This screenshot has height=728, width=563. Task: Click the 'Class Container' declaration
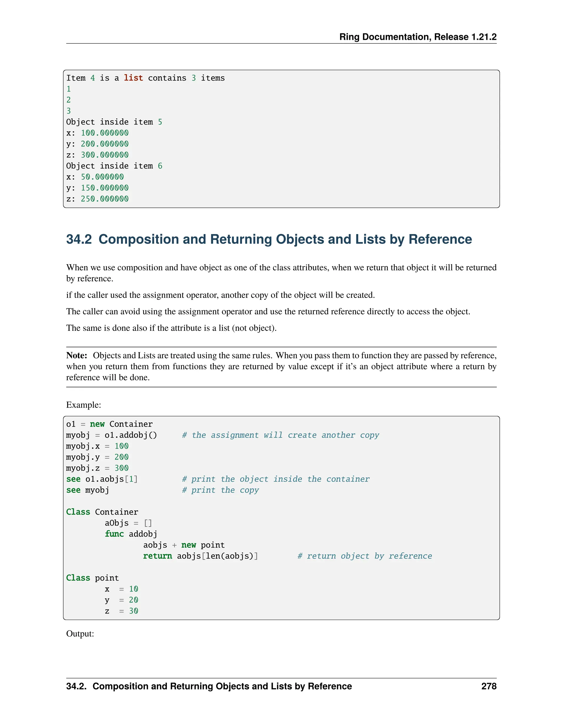[x=102, y=512]
